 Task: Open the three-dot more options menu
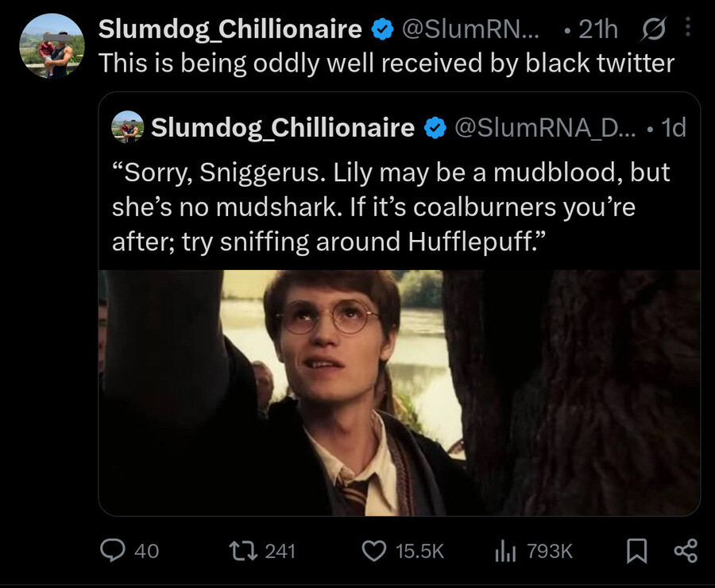tap(688, 29)
